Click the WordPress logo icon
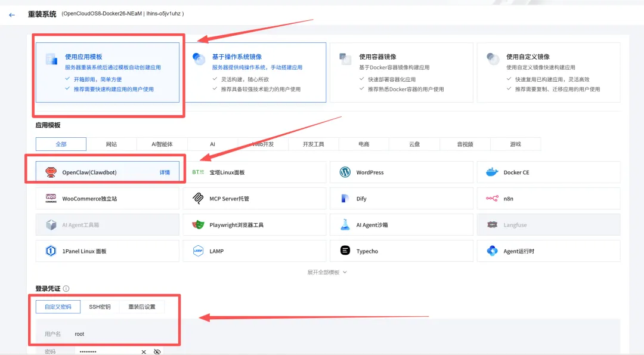This screenshot has height=355, width=644. click(345, 172)
